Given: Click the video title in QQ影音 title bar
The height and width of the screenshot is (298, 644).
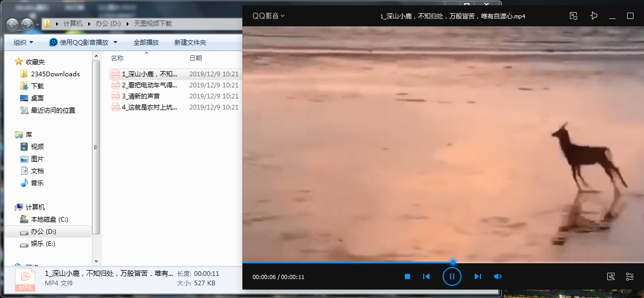Looking at the screenshot, I should pyautogui.click(x=453, y=16).
